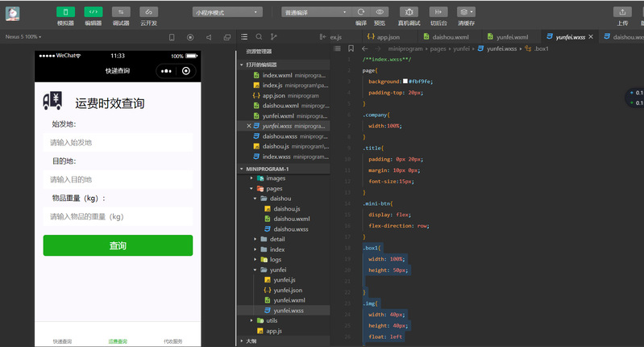Navigate back with the editor arrow
644x347 pixels.
click(364, 48)
